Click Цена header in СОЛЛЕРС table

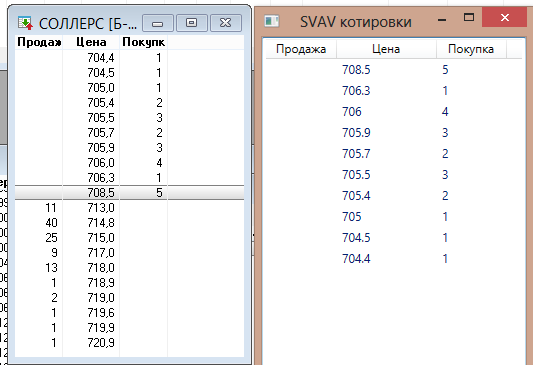point(91,42)
